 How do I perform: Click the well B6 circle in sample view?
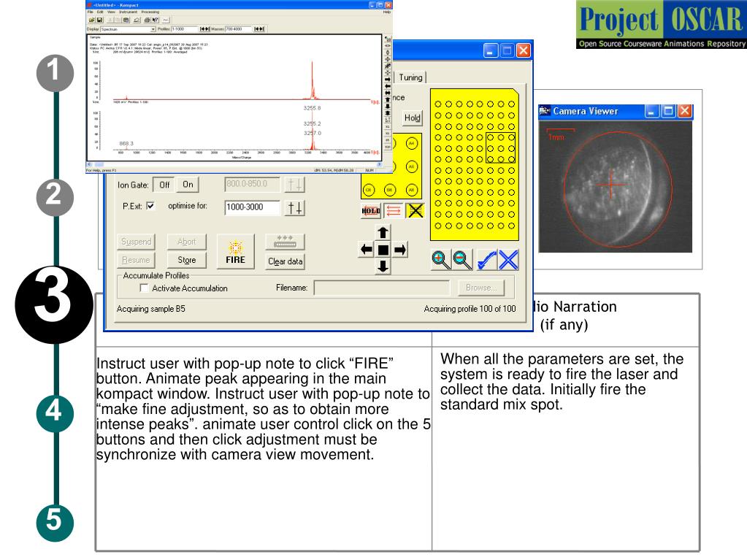pos(390,190)
